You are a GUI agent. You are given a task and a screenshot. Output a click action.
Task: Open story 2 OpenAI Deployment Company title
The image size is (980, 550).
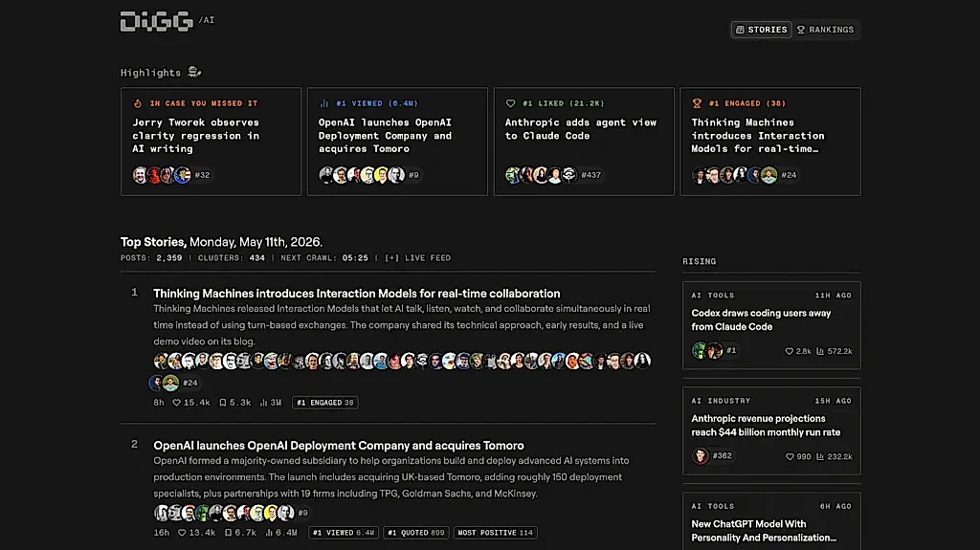(x=338, y=446)
